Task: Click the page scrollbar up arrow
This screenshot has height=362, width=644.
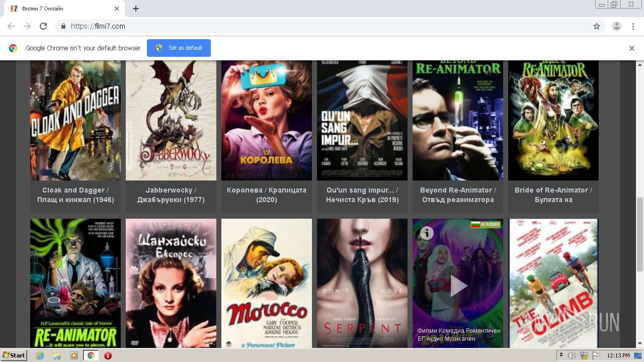Action: point(640,64)
